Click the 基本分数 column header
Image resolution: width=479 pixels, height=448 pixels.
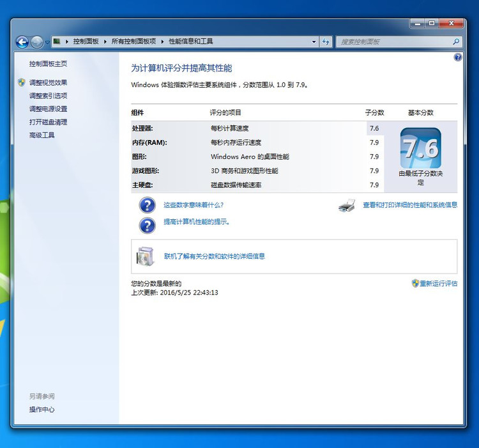[421, 112]
